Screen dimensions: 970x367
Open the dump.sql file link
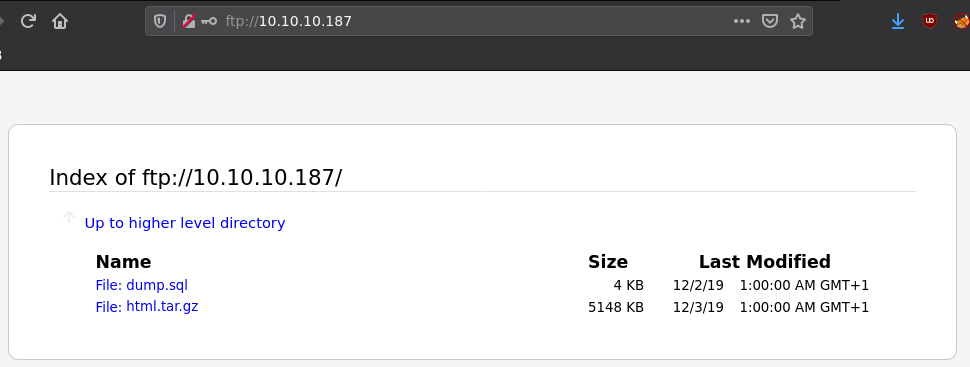pos(142,285)
